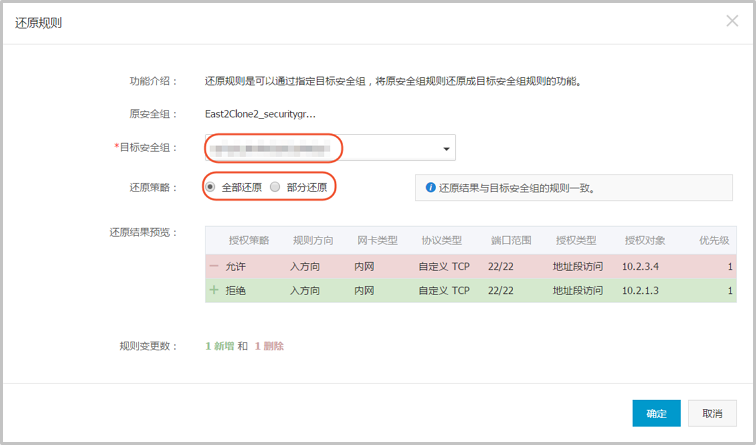This screenshot has width=756, height=445.
Task: Click the 确定 button
Action: [x=656, y=413]
